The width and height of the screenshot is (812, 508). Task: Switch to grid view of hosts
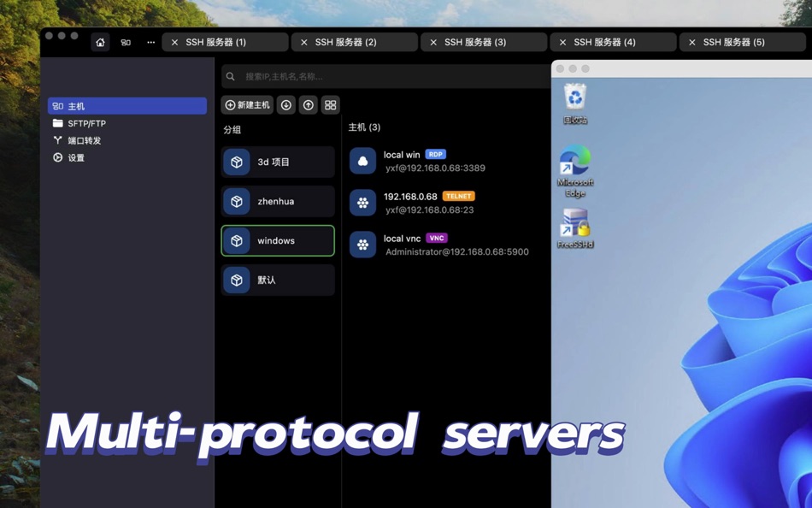point(330,104)
